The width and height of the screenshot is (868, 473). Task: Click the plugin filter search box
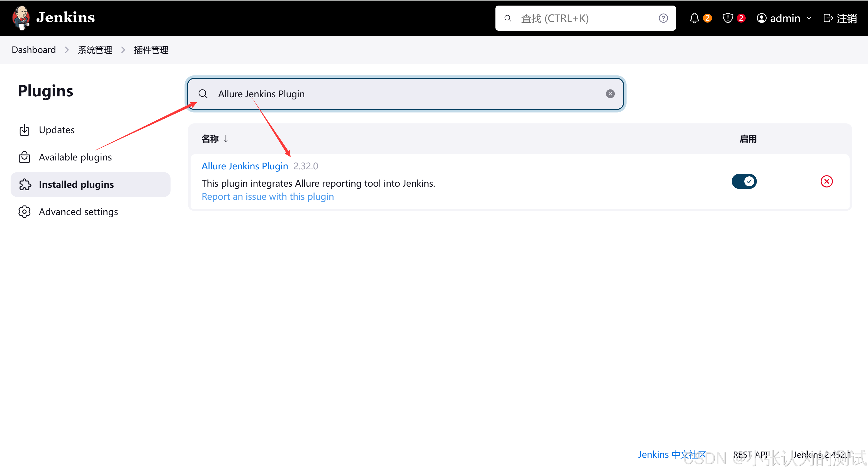pyautogui.click(x=405, y=94)
